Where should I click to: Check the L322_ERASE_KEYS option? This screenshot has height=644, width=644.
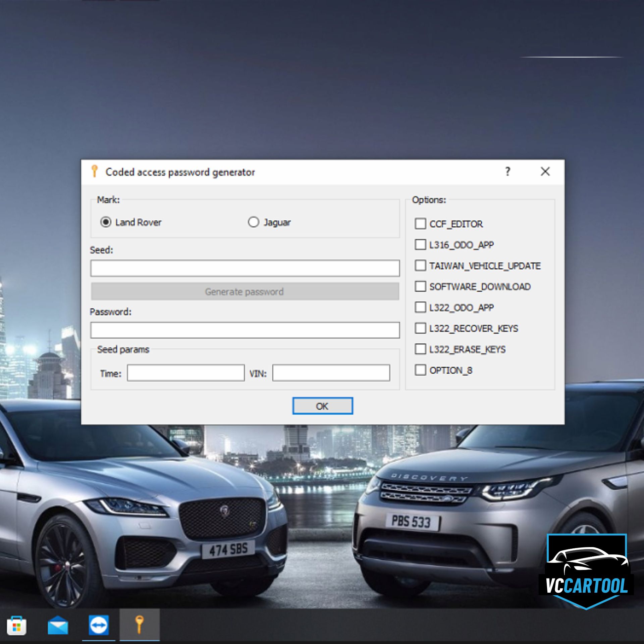tap(420, 349)
